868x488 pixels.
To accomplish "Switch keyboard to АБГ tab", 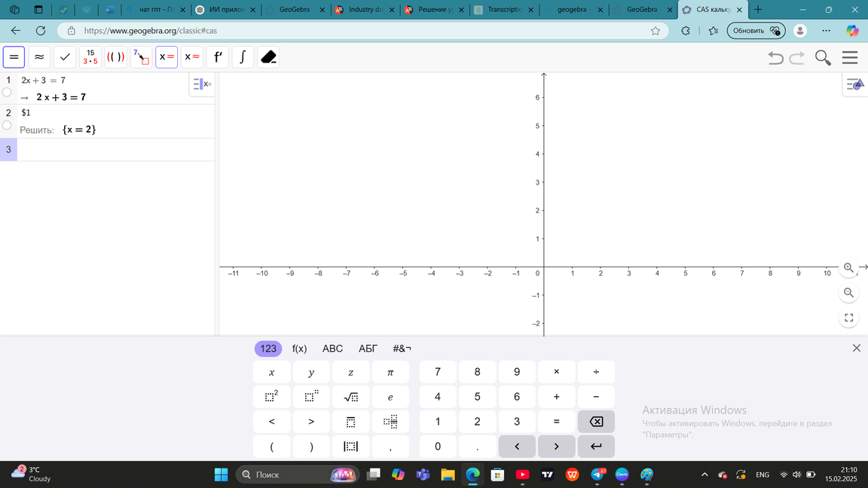I will point(368,349).
